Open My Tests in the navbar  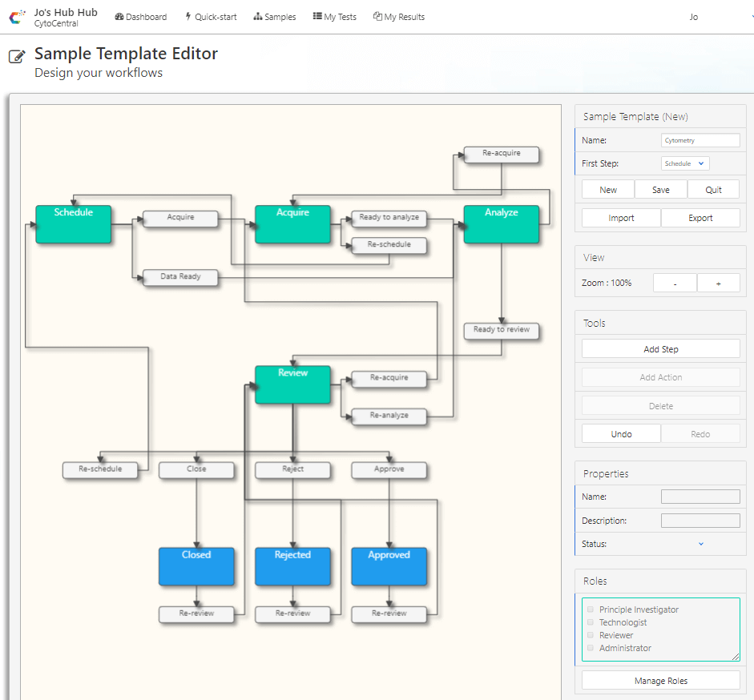335,17
